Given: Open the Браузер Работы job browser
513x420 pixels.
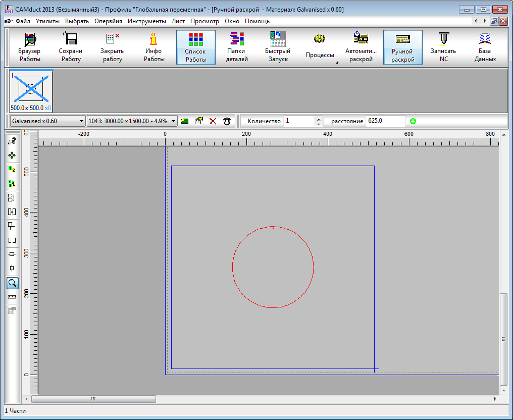Looking at the screenshot, I should click(x=30, y=47).
